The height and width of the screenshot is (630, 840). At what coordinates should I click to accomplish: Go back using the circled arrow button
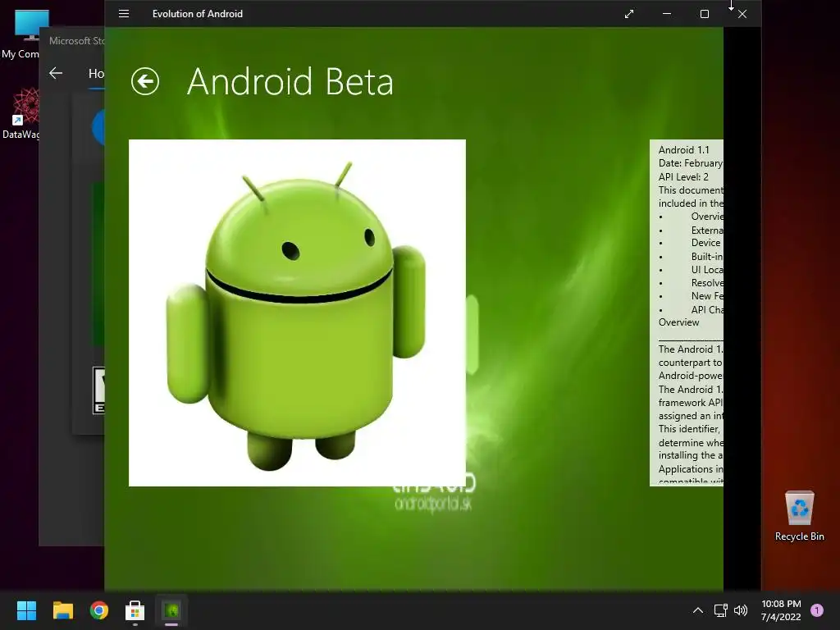pyautogui.click(x=145, y=81)
